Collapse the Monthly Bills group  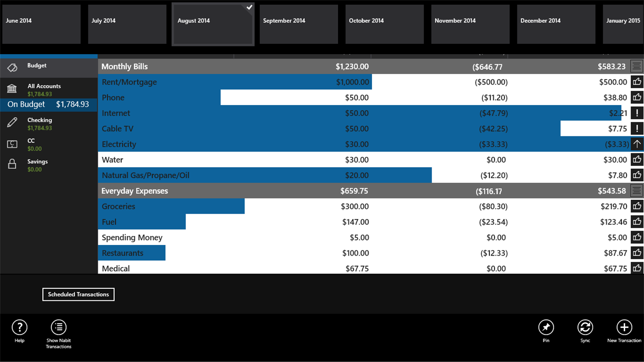637,67
